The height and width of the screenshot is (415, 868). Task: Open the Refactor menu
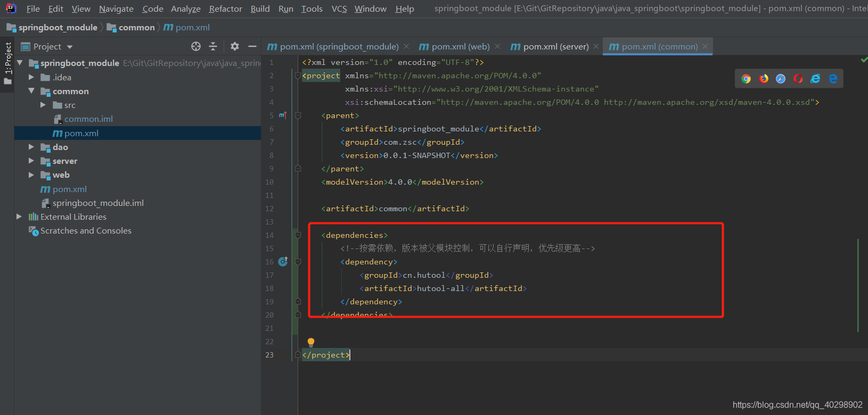point(225,9)
